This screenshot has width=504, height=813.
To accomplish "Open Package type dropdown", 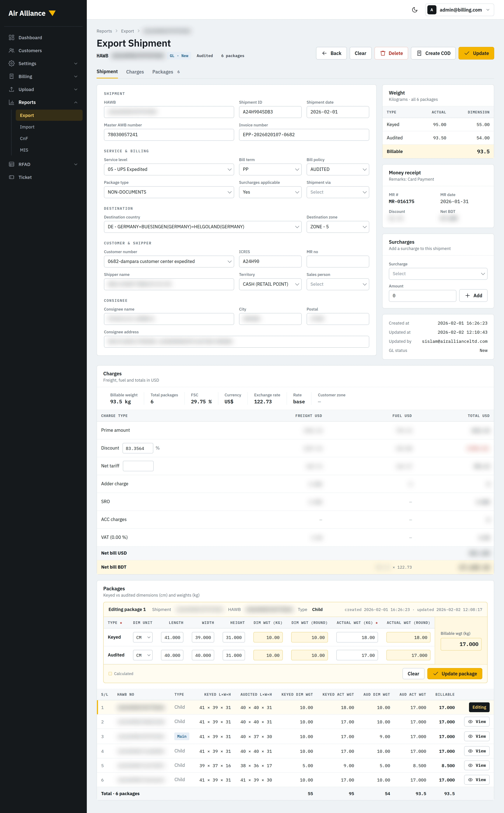I will tap(169, 192).
